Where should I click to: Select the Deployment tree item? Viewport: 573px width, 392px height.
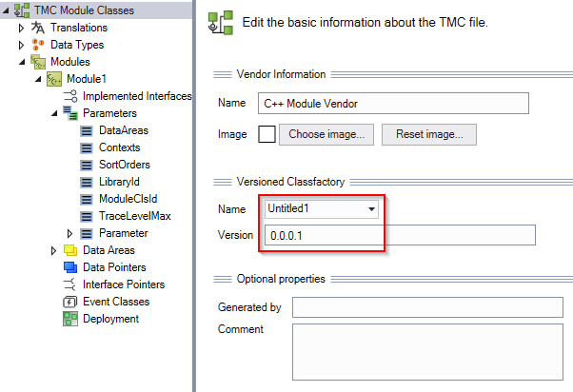[x=110, y=319]
